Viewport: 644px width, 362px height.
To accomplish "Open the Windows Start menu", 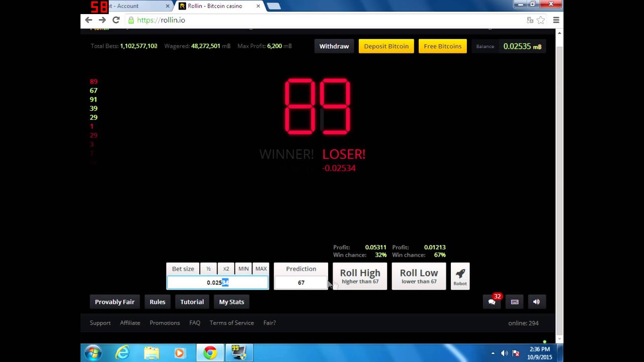I will (x=93, y=353).
